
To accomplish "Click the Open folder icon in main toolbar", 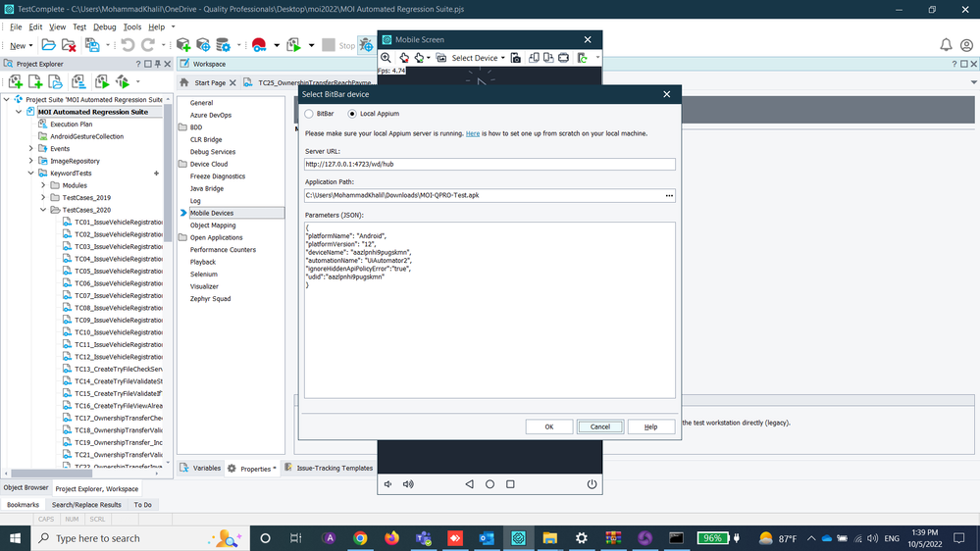I will pyautogui.click(x=48, y=45).
